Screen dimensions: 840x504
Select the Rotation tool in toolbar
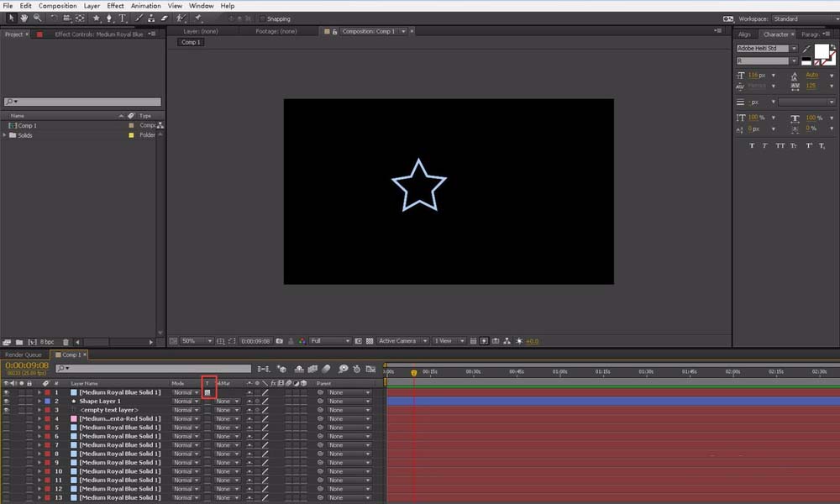tap(54, 18)
